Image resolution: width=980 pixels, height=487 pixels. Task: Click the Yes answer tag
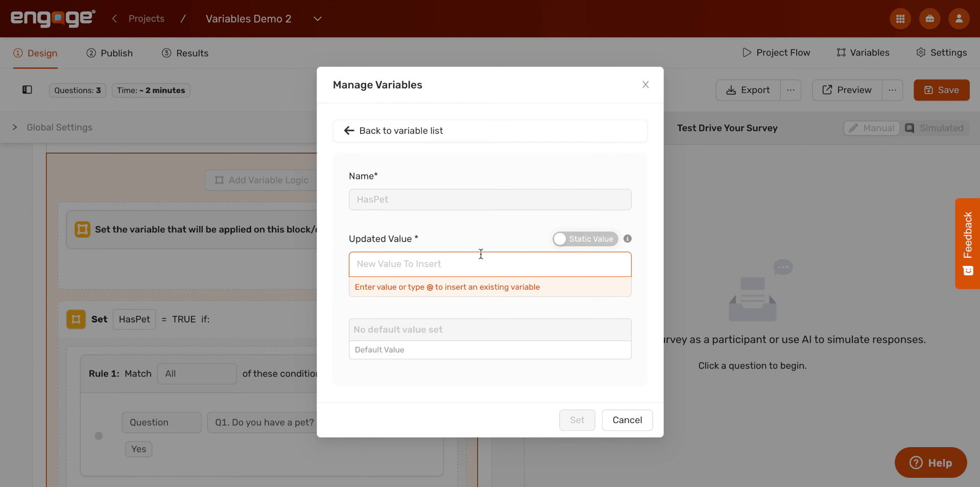pos(139,449)
